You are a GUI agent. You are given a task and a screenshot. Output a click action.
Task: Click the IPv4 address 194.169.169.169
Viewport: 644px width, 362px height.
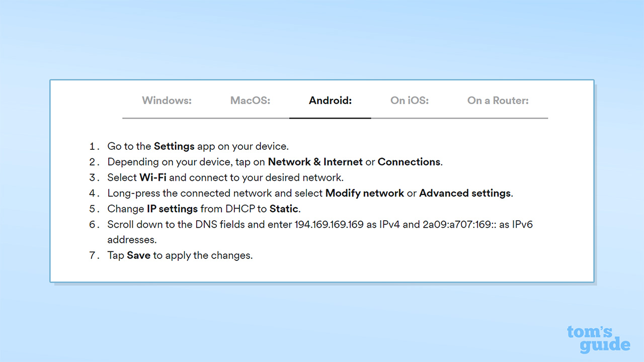329,224
